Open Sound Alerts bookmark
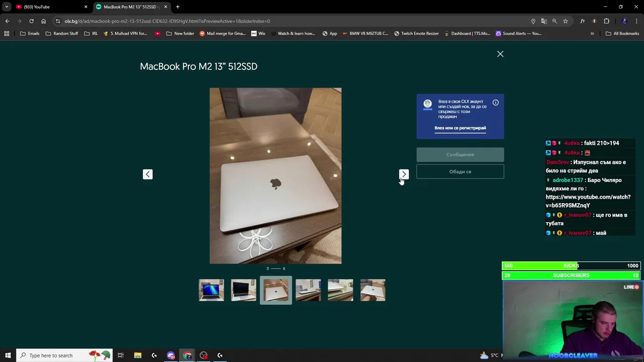The width and height of the screenshot is (644, 362). 518,34
